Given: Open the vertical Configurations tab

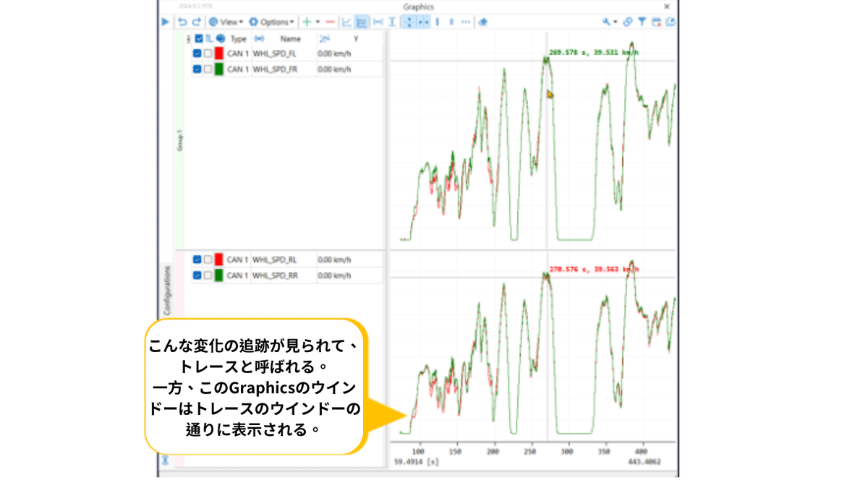Looking at the screenshot, I should (166, 289).
